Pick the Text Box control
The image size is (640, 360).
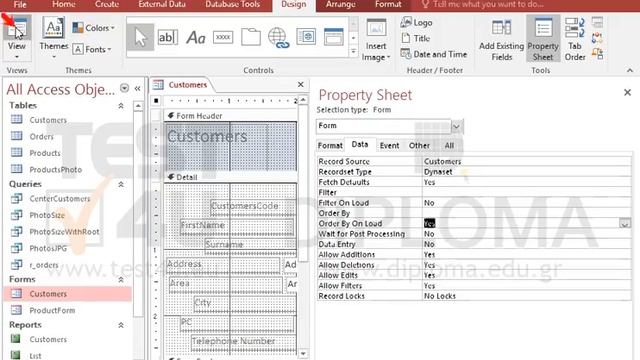(167, 37)
